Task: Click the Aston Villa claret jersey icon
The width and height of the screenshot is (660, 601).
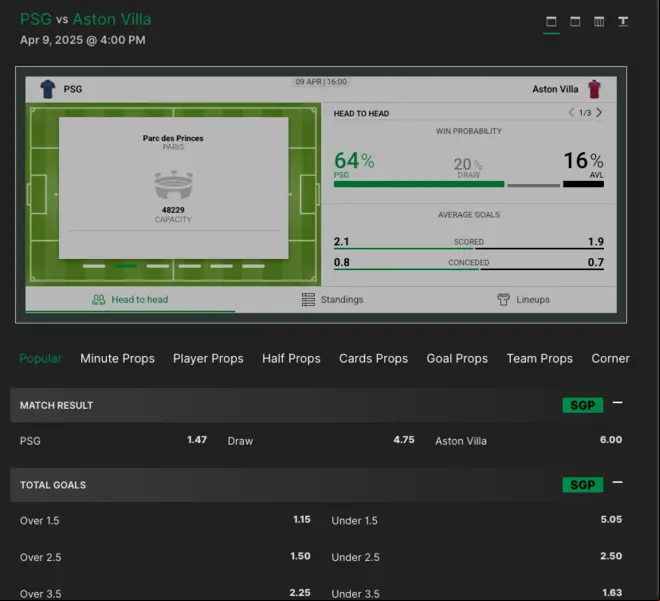Action: (x=594, y=89)
